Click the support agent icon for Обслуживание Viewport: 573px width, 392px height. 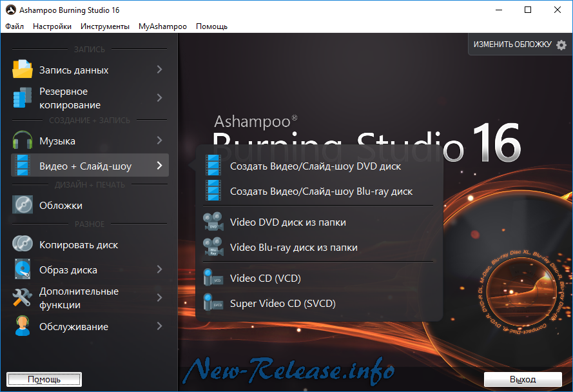(23, 326)
